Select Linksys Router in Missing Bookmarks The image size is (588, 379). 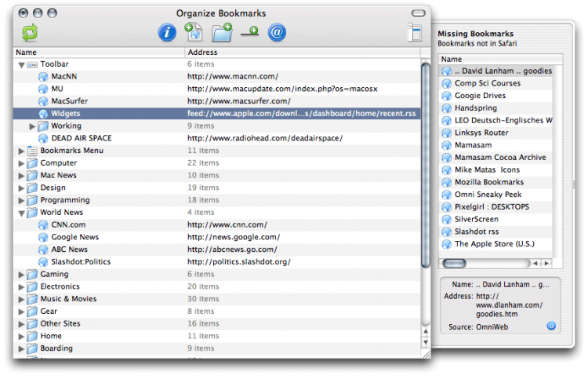tap(481, 133)
